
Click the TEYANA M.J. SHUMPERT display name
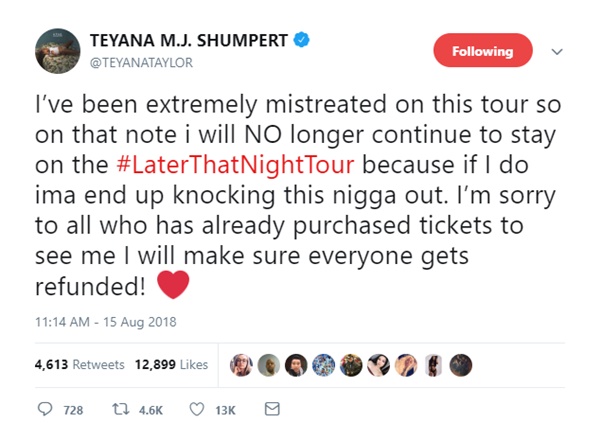click(189, 41)
